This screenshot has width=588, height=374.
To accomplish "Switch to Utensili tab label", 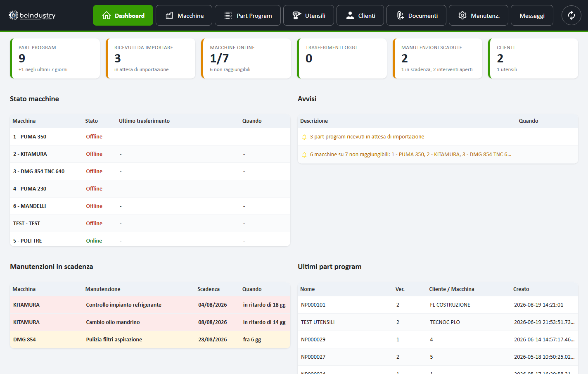I will pos(315,16).
